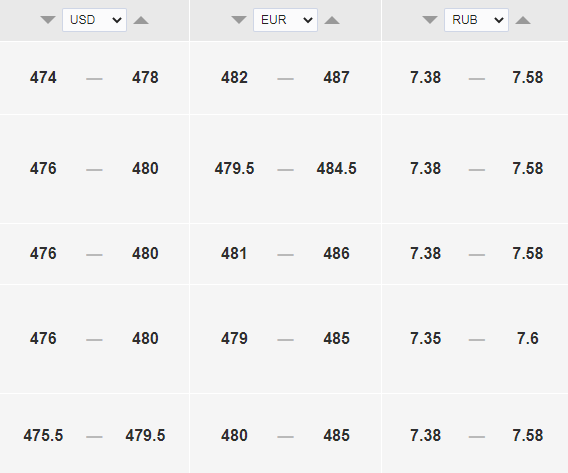Click the USD buy rate 475.5
This screenshot has width=568, height=473.
click(x=43, y=435)
